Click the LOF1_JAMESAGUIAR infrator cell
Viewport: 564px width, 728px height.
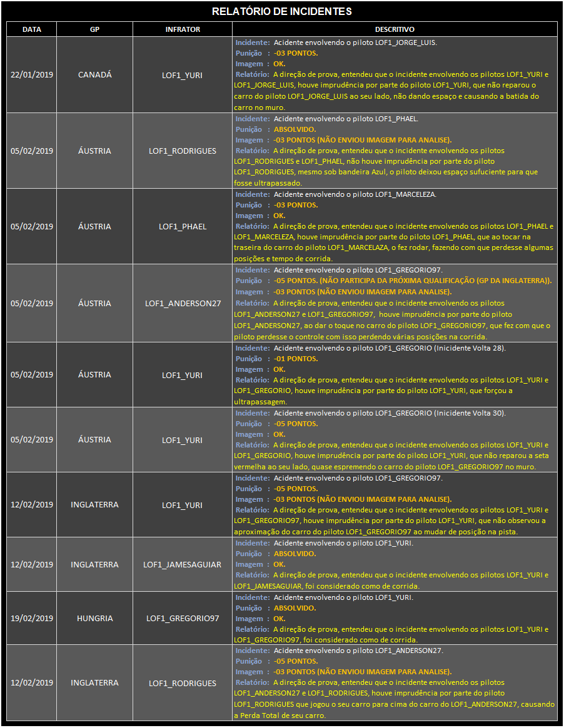[x=182, y=564]
